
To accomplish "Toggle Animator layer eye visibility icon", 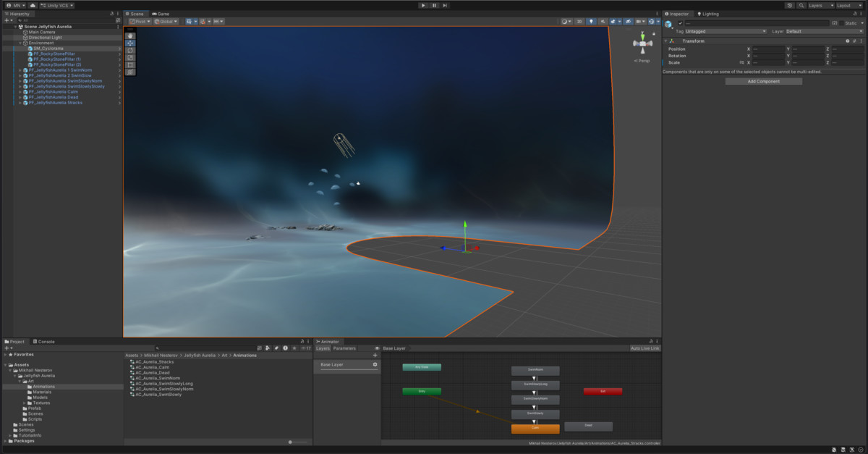I will 377,348.
